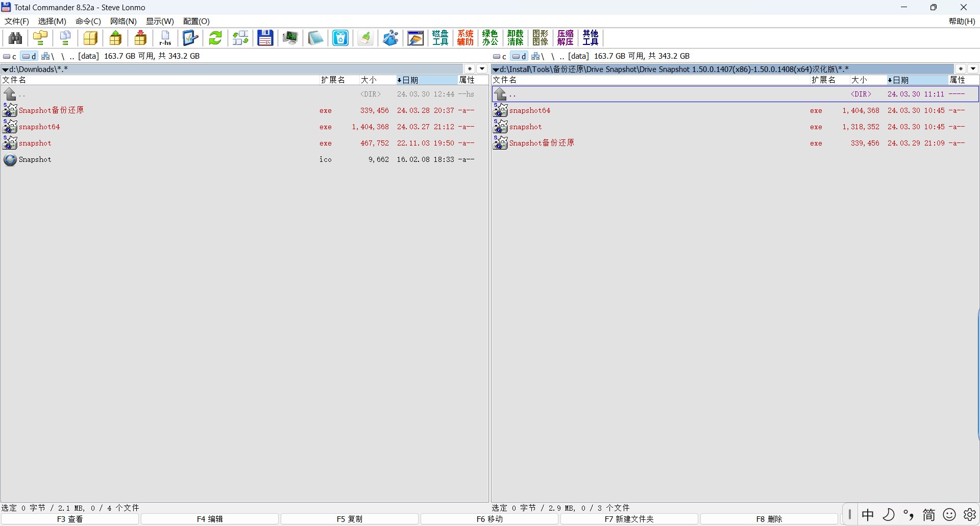
Task: Open the 命令(C) menu
Action: click(x=88, y=21)
